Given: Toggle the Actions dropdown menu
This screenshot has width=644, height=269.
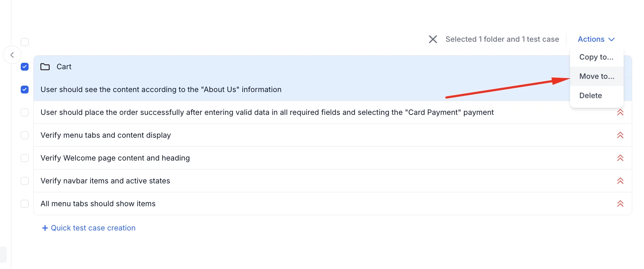Looking at the screenshot, I should [596, 39].
